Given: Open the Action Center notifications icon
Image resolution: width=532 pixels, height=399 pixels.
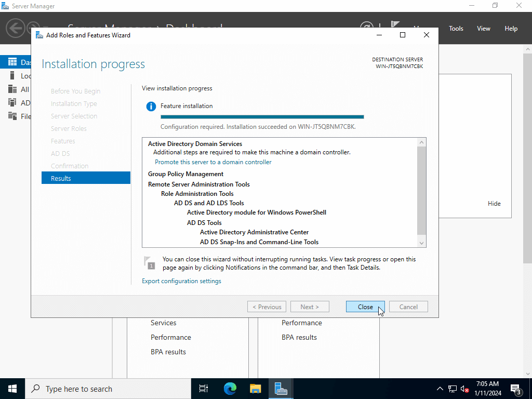Looking at the screenshot, I should (x=516, y=390).
